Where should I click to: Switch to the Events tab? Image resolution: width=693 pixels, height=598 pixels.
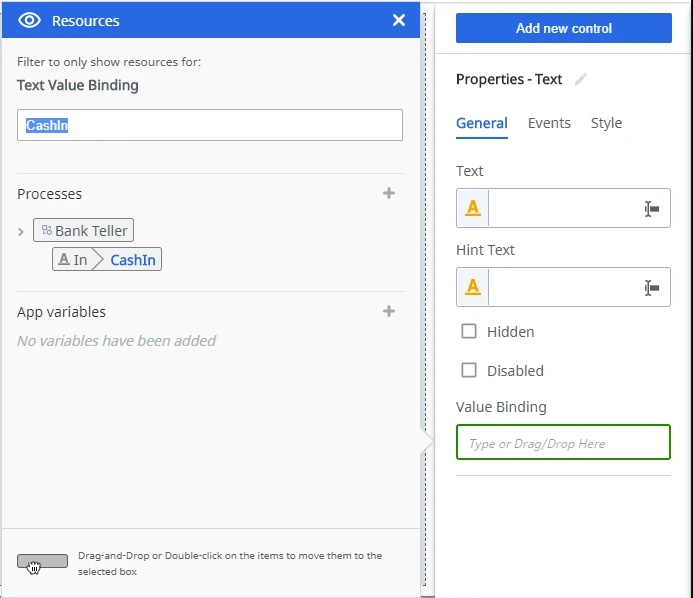(x=549, y=123)
